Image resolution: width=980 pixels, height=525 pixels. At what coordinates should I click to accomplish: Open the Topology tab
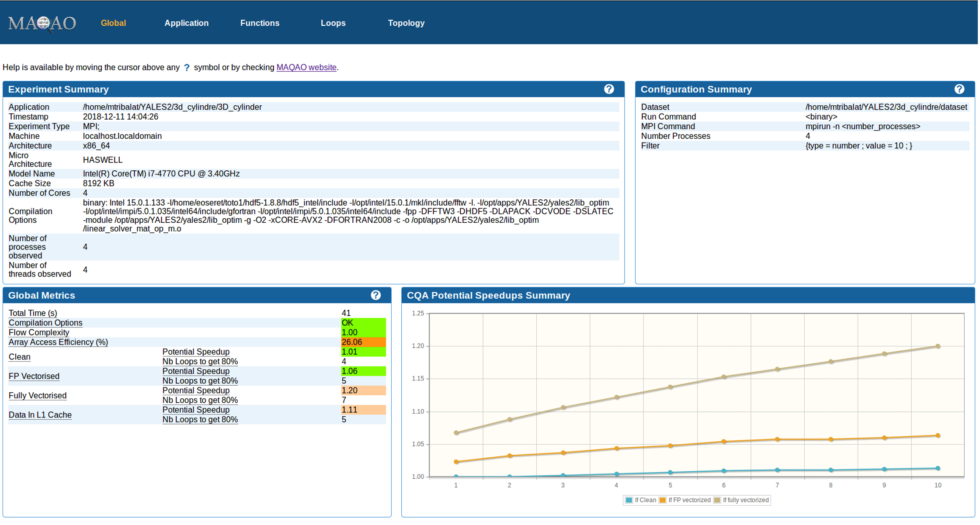(406, 23)
